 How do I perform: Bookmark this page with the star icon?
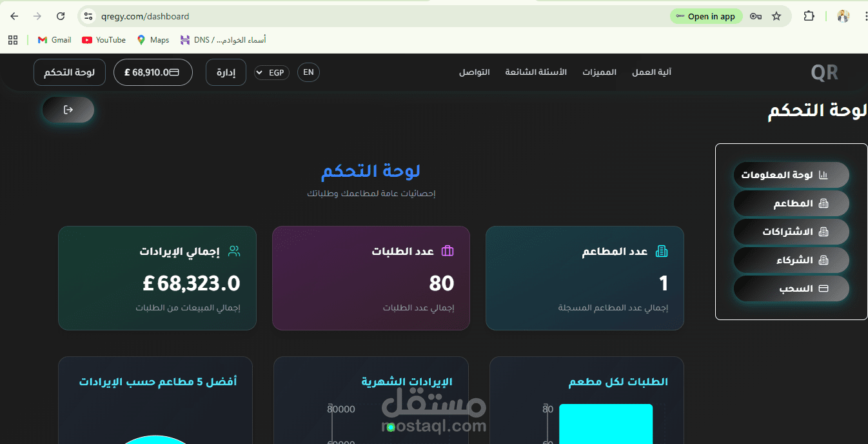776,16
